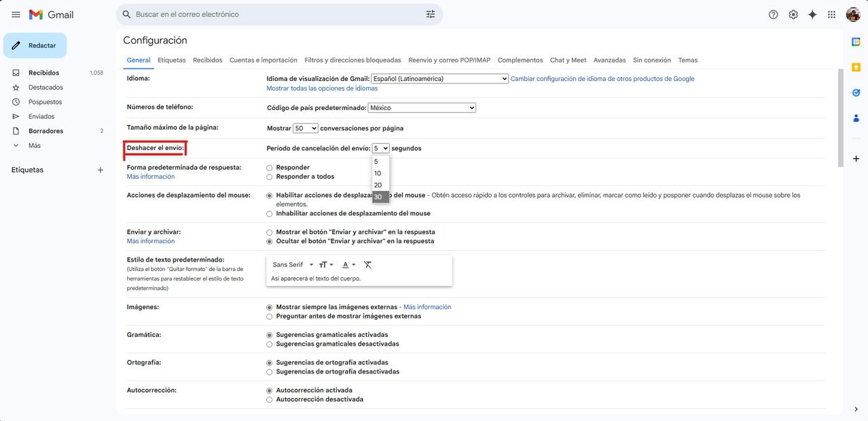Open Google Calendar in side panel
The width and height of the screenshot is (868, 421).
click(856, 42)
